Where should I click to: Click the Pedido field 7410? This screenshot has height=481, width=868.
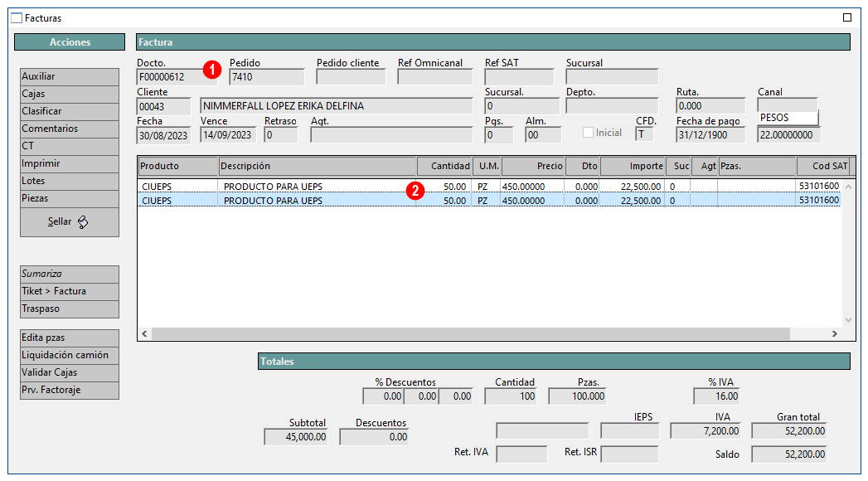click(x=267, y=77)
